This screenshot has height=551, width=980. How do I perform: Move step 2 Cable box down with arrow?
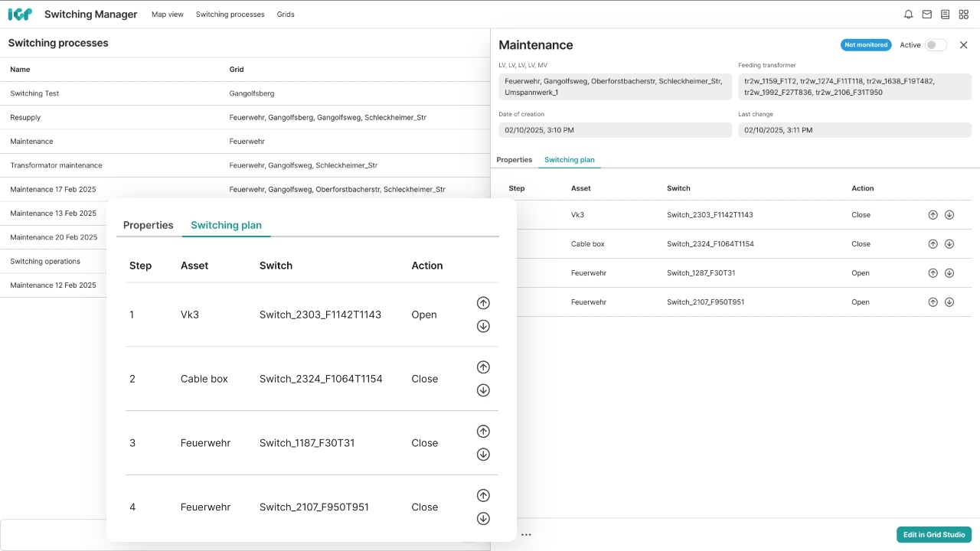[483, 390]
